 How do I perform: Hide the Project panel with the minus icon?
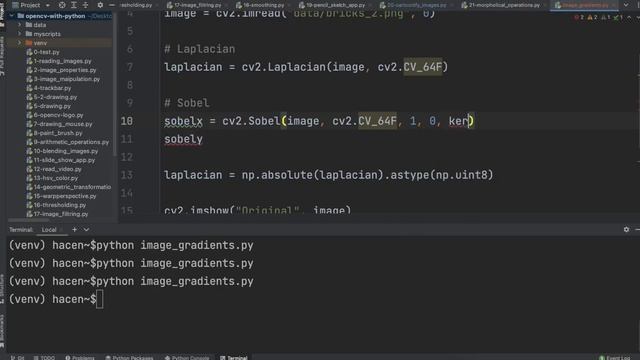[111, 5]
